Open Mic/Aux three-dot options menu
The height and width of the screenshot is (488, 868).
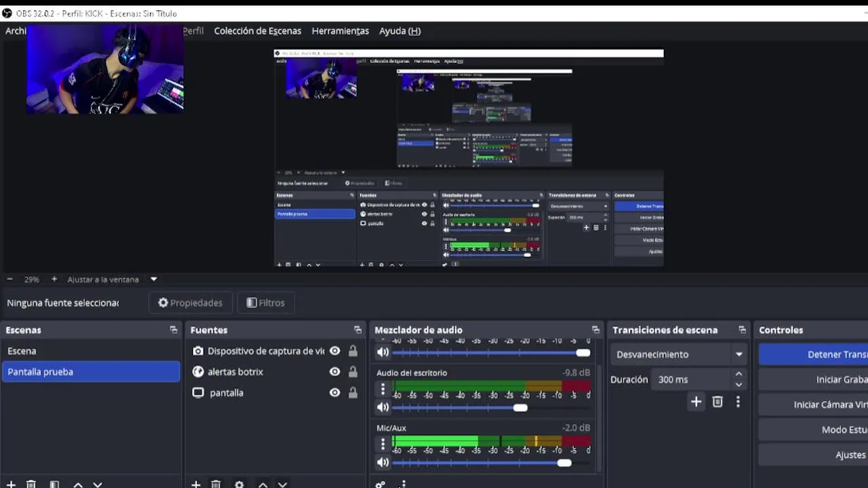coord(382,444)
